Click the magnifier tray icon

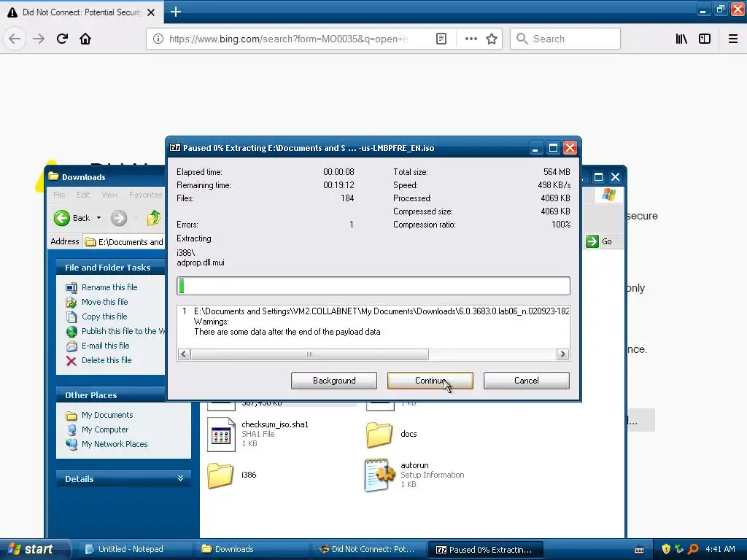[x=693, y=549]
